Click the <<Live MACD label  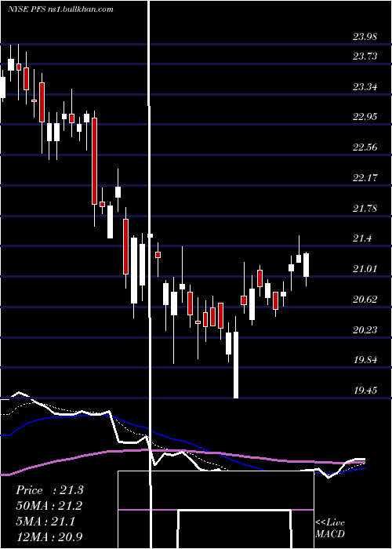(330, 528)
